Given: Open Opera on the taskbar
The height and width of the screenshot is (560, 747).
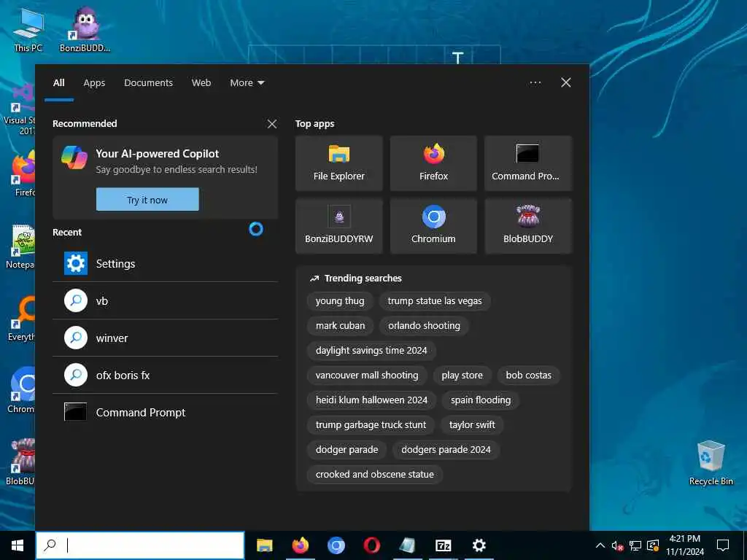Looking at the screenshot, I should tap(371, 545).
